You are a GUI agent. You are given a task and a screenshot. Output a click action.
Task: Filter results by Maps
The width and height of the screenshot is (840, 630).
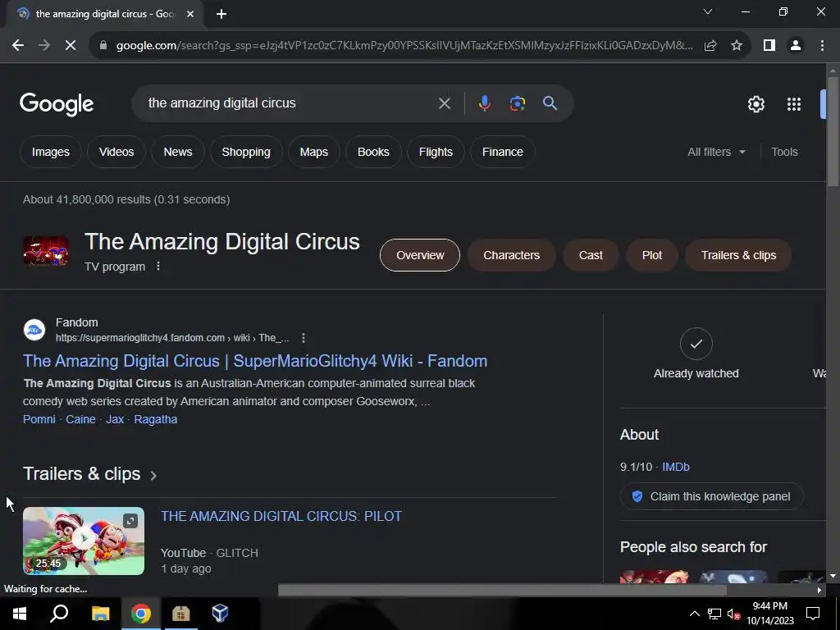(314, 152)
